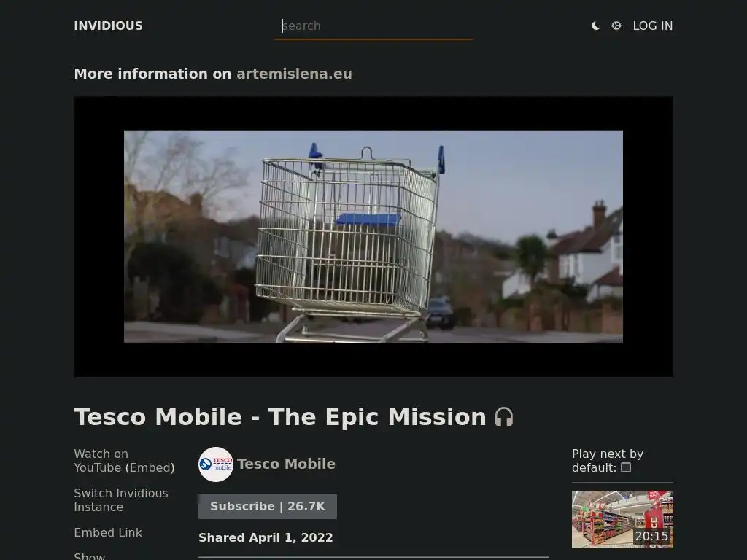
Task: Open Watch on YouTube link
Action: click(101, 454)
